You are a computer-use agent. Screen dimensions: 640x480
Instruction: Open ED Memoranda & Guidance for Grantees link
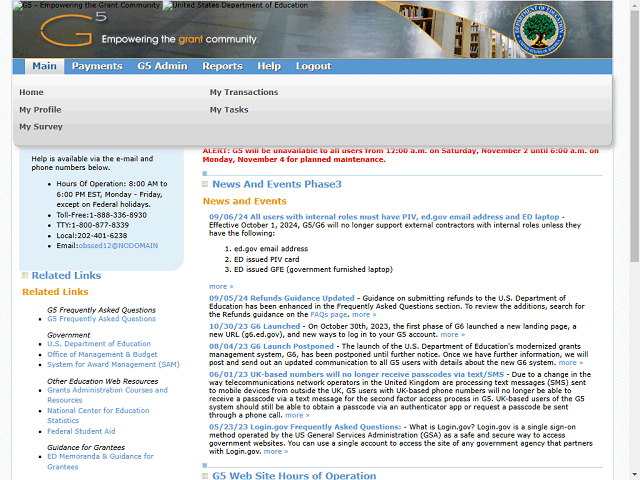100,462
